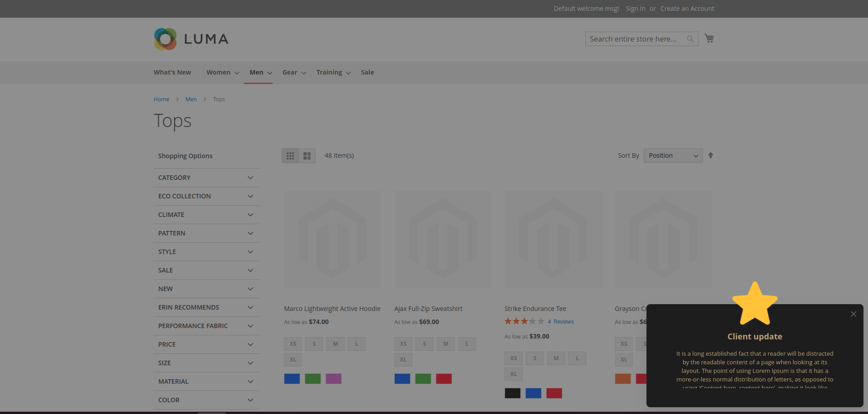Viewport: 868px width, 414px height.
Task: Select size XS for Marco Hoodie
Action: tap(293, 344)
